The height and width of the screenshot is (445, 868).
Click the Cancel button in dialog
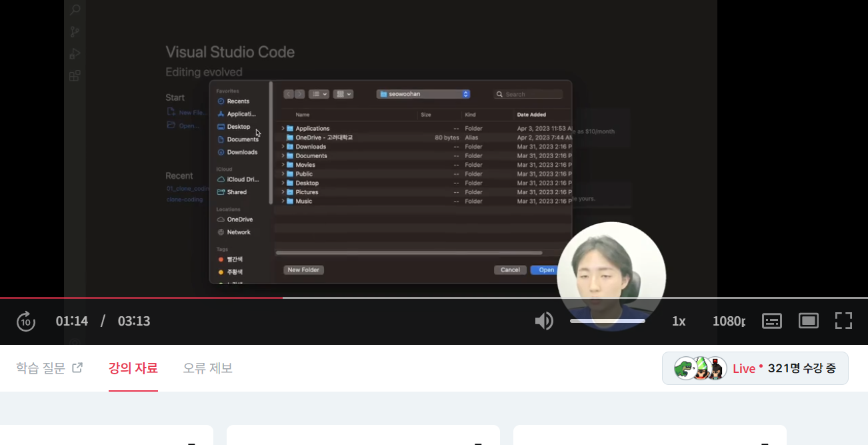[510, 270]
